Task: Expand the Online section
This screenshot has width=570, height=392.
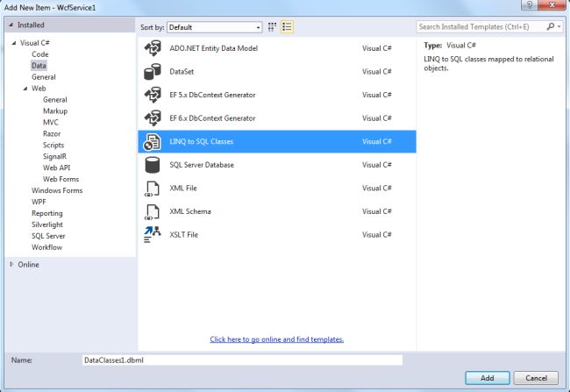Action: coord(11,264)
